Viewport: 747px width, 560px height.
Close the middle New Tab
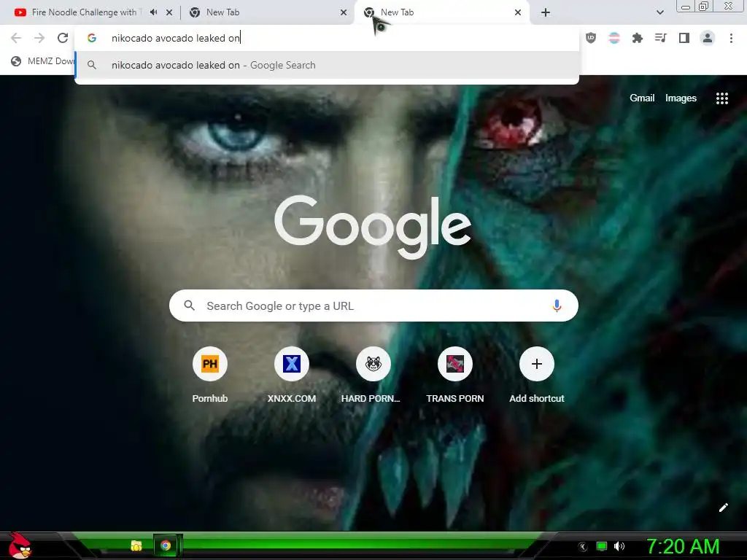pos(344,12)
